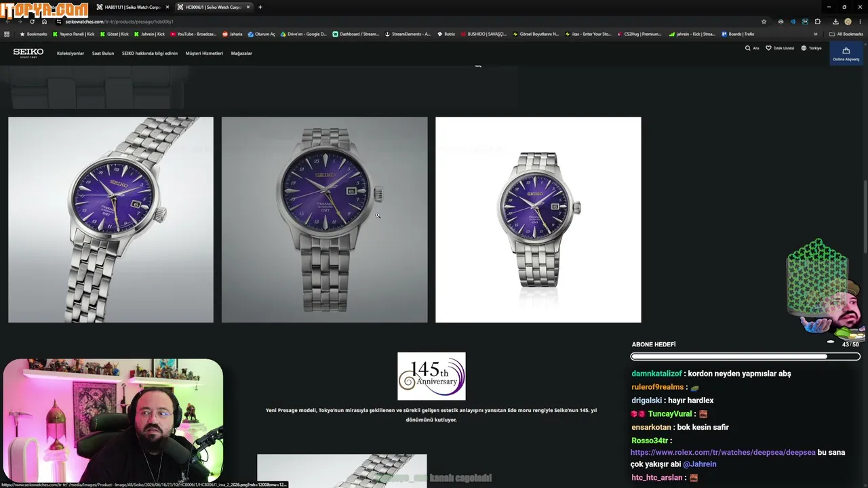The image size is (868, 488).
Task: Open the site information icon in address bar
Action: click(x=59, y=22)
